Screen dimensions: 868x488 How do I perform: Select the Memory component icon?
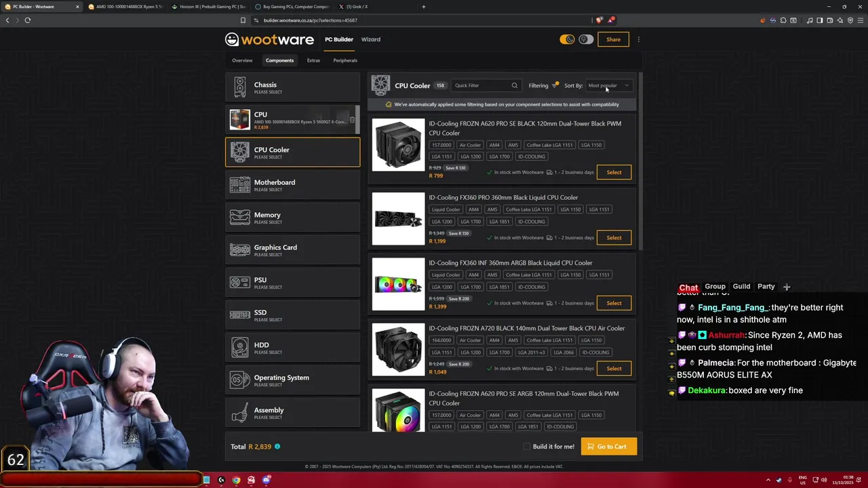[239, 217]
